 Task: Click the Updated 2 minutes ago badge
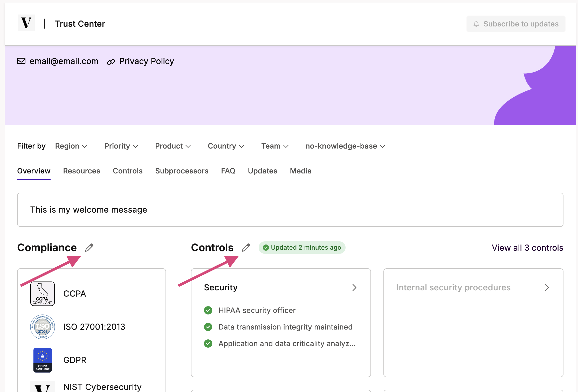click(x=302, y=248)
